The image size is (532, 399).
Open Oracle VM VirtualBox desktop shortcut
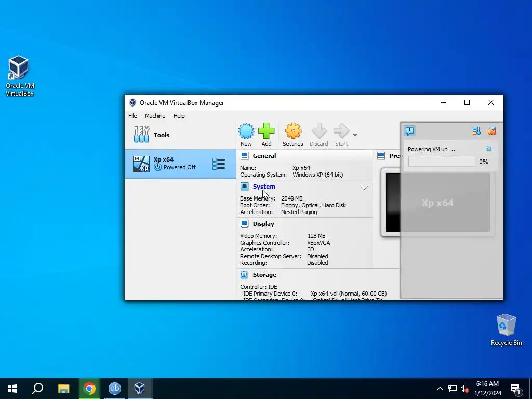[19, 76]
